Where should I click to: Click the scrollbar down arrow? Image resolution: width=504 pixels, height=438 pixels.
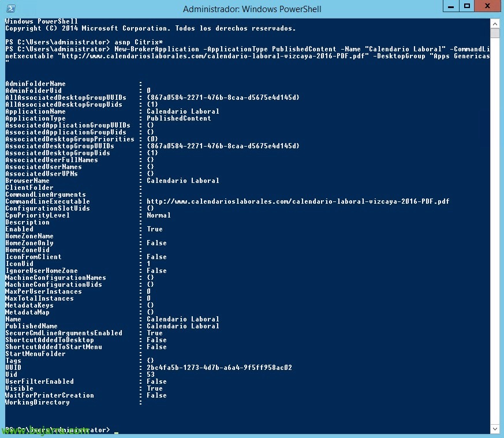(x=495, y=429)
